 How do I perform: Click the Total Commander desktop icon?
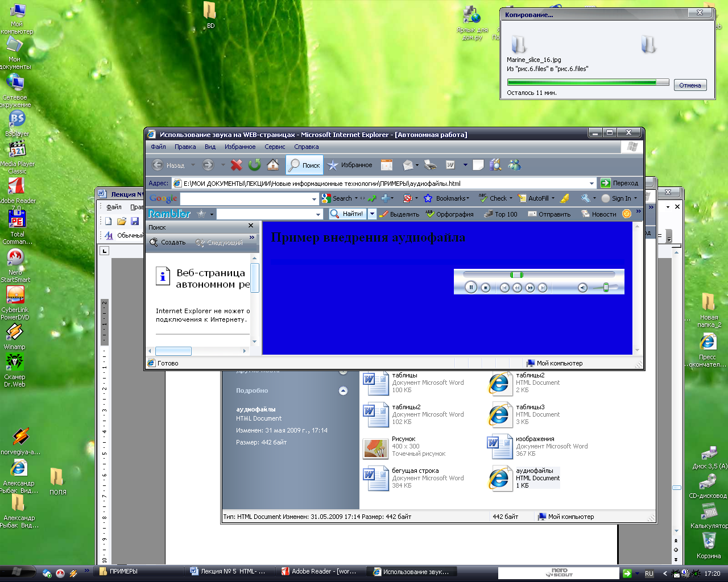(x=17, y=227)
